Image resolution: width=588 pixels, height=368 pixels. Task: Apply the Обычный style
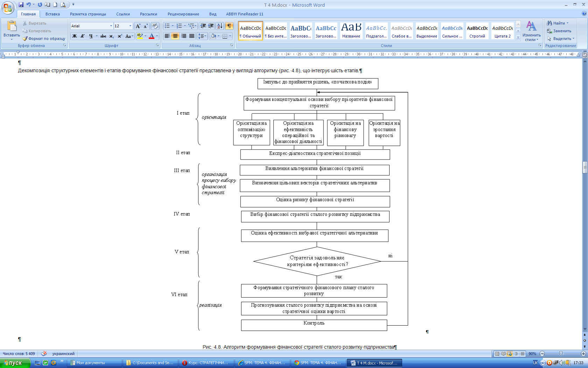click(251, 31)
